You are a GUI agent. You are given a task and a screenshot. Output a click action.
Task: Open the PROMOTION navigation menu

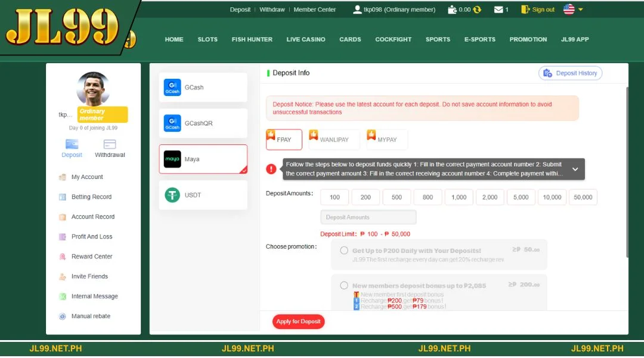coord(528,39)
